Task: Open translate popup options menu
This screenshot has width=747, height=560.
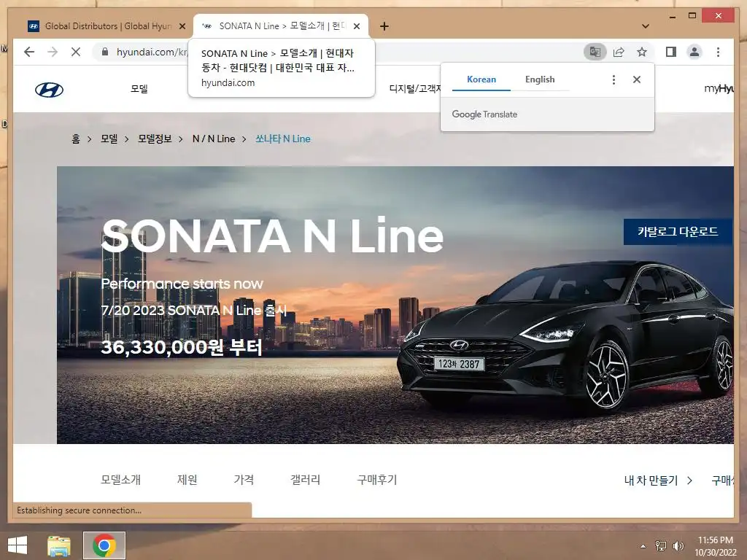Action: pyautogui.click(x=614, y=79)
